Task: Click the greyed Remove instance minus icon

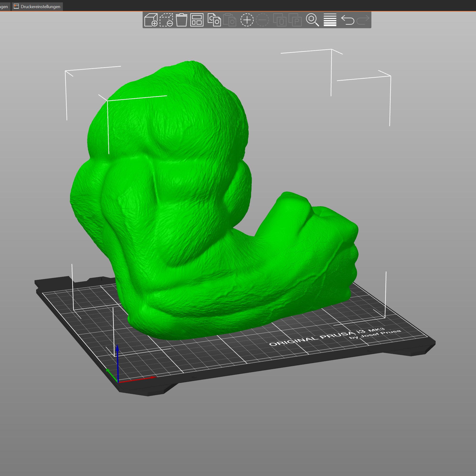Action: point(263,20)
